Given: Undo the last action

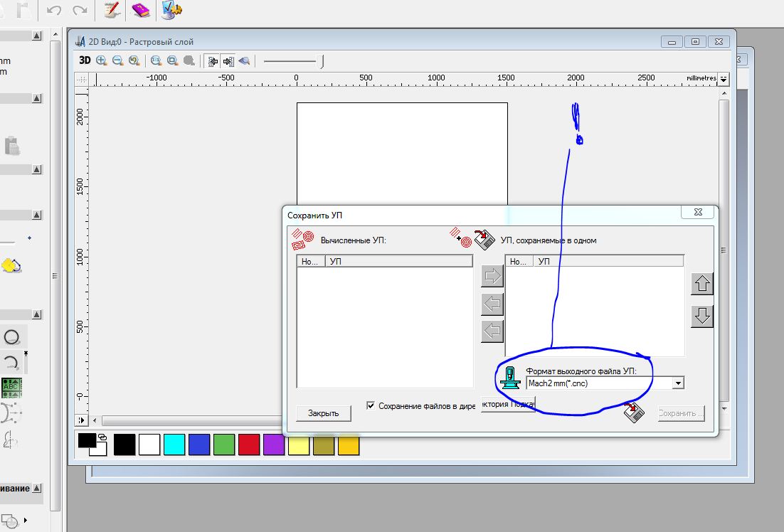Looking at the screenshot, I should [x=54, y=10].
